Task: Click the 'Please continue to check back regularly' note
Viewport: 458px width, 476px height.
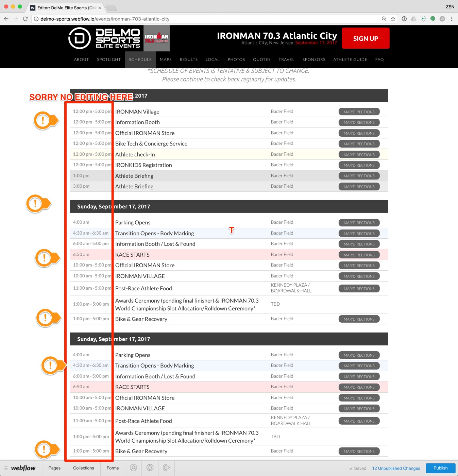Action: coord(229,79)
